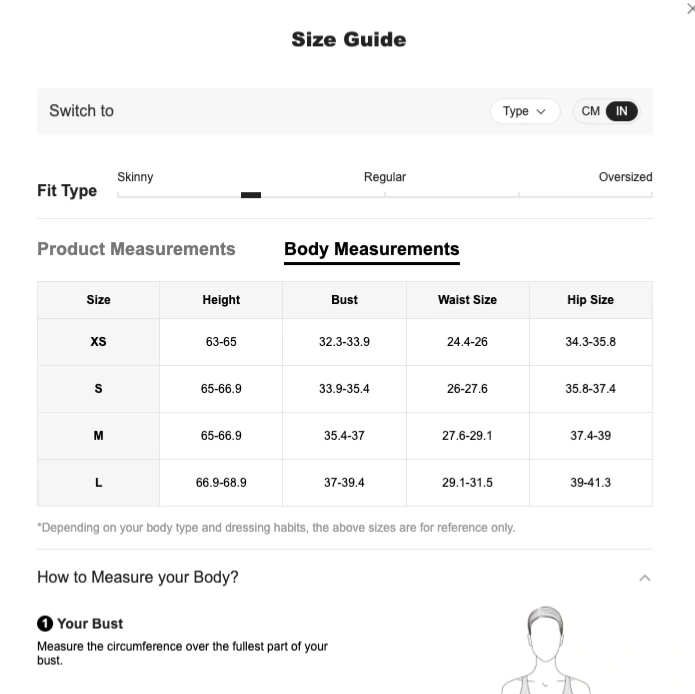The width and height of the screenshot is (695, 694).
Task: Switch to Product Measurements tab
Action: (136, 249)
